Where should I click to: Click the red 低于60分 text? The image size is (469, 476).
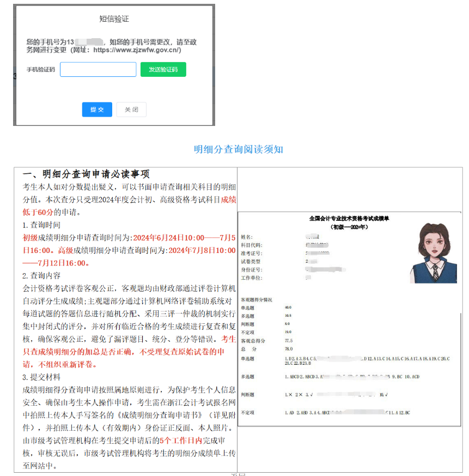38,212
